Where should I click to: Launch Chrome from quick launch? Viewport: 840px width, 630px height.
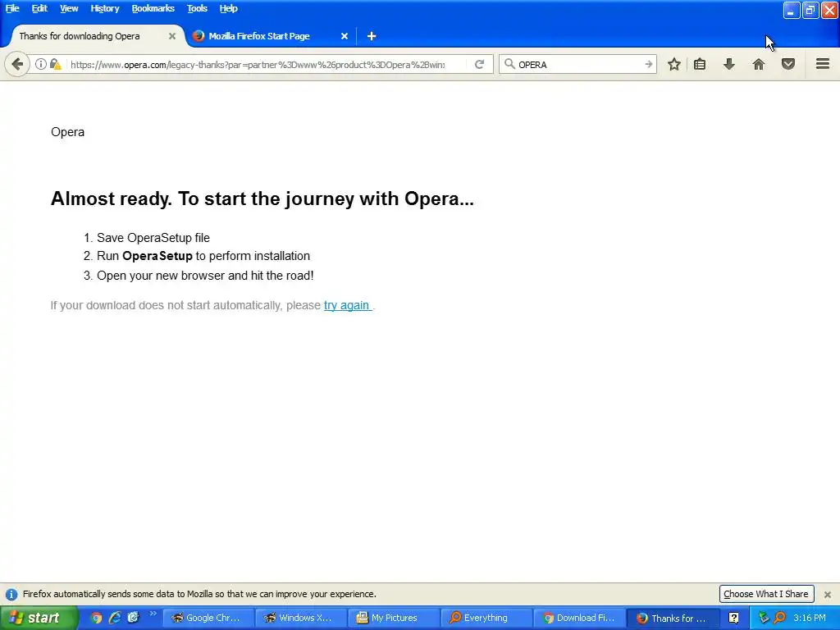point(96,618)
